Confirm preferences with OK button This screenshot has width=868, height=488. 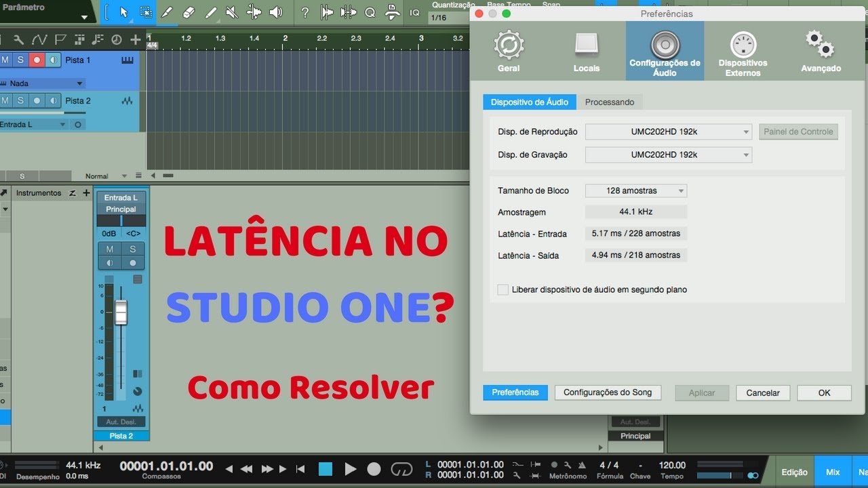point(824,393)
